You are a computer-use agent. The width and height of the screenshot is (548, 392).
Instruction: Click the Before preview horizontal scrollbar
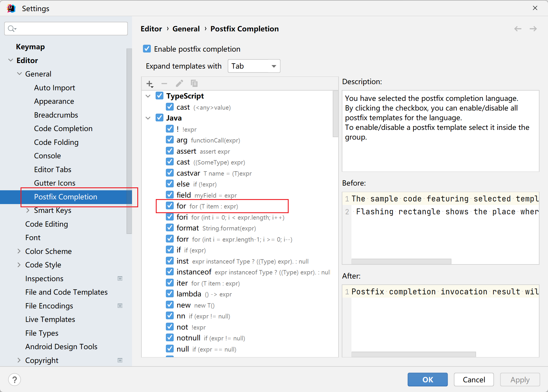click(x=401, y=261)
